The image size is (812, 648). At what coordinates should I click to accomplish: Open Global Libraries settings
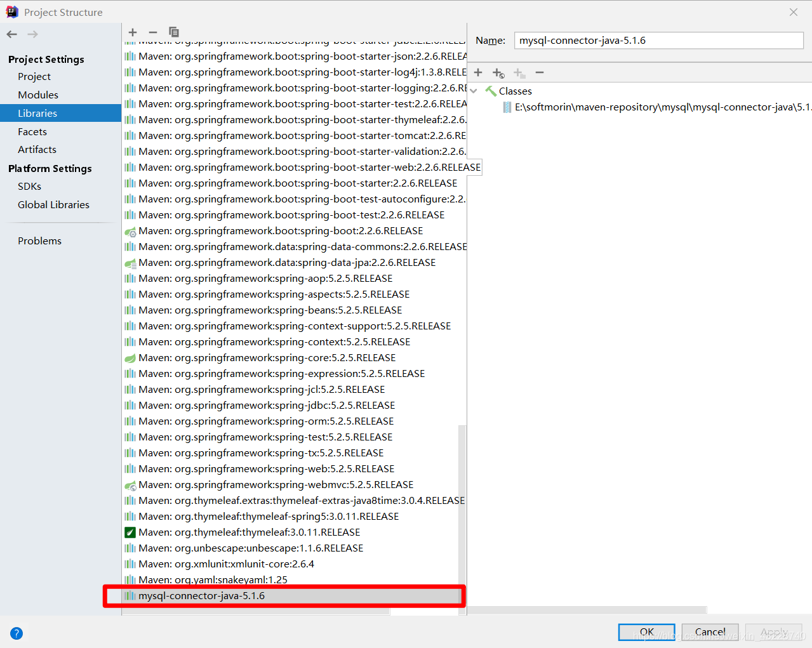tap(53, 204)
